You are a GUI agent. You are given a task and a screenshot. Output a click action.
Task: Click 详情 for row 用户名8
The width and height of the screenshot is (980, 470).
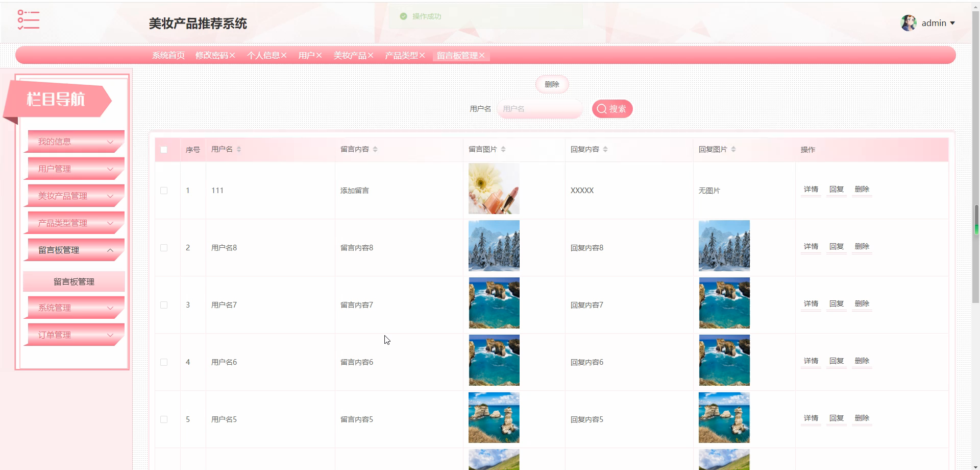coord(811,247)
